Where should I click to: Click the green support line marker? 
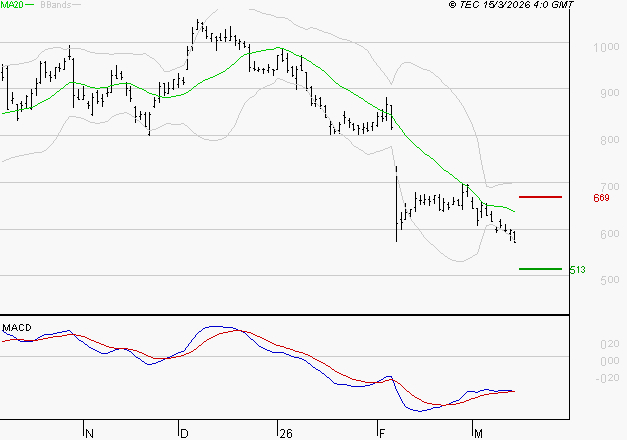(540, 269)
